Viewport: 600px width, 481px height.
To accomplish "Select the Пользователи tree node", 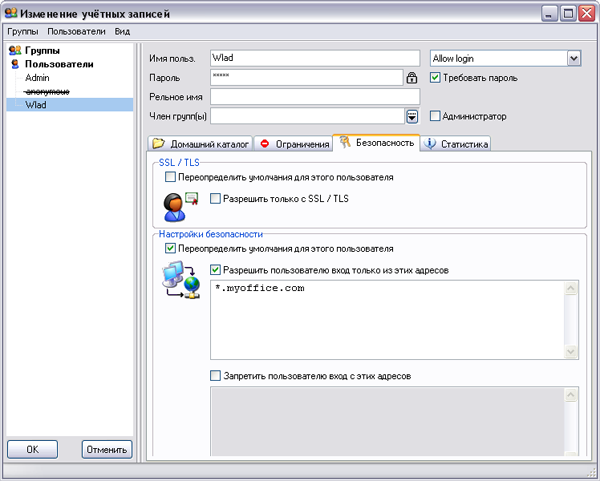I will pos(59,64).
